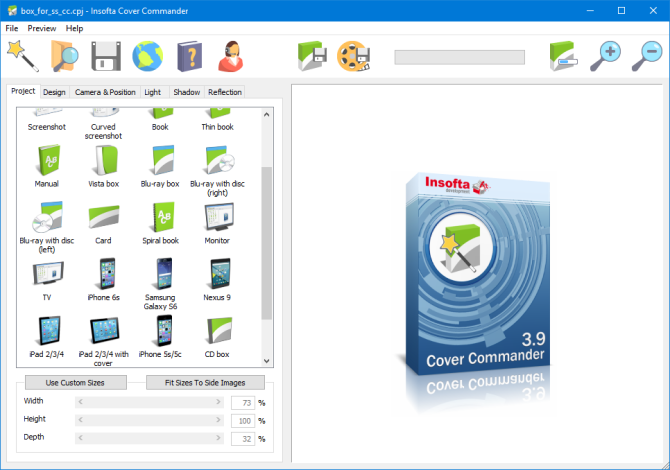Viewport: 670px width, 470px height.
Task: Open the Help menu
Action: 74,28
